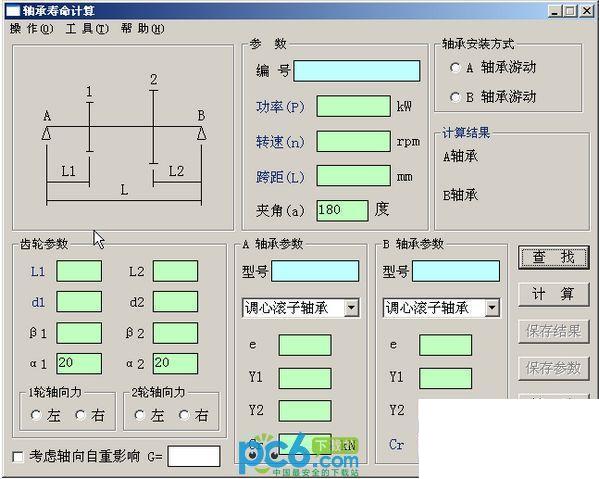This screenshot has height=479, width=599.
Task: Focus B 轴承 型号 input field
Action: (x=456, y=271)
